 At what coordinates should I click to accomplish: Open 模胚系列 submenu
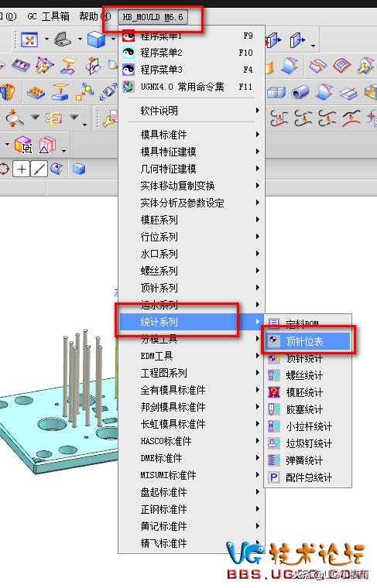tap(192, 220)
